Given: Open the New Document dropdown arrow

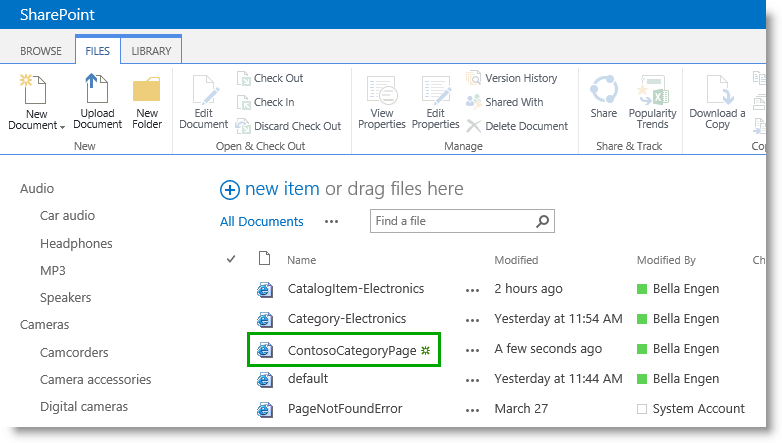Looking at the screenshot, I should (x=62, y=127).
